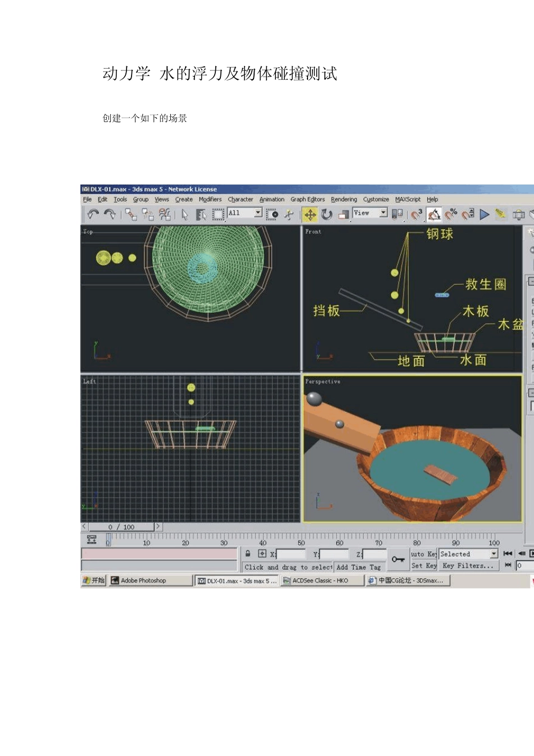Image resolution: width=534 pixels, height=756 pixels.
Task: Open the Help menu
Action: (x=432, y=199)
